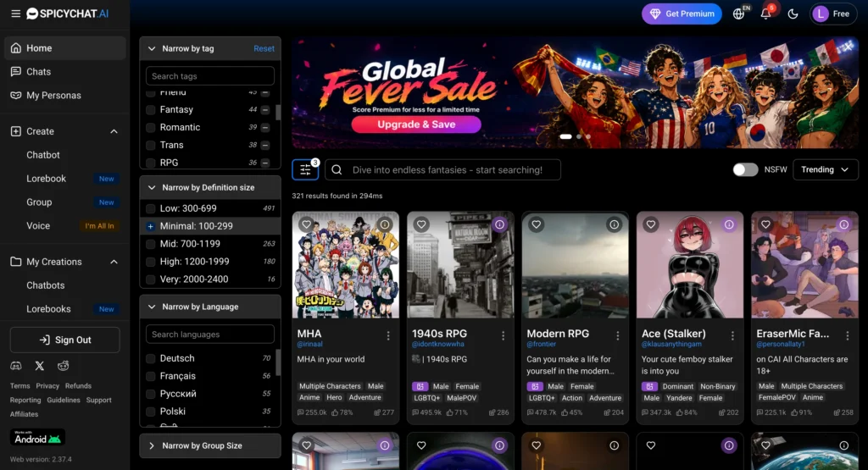
Task: Favorite the MHA chatbot with heart icon
Action: coord(306,224)
